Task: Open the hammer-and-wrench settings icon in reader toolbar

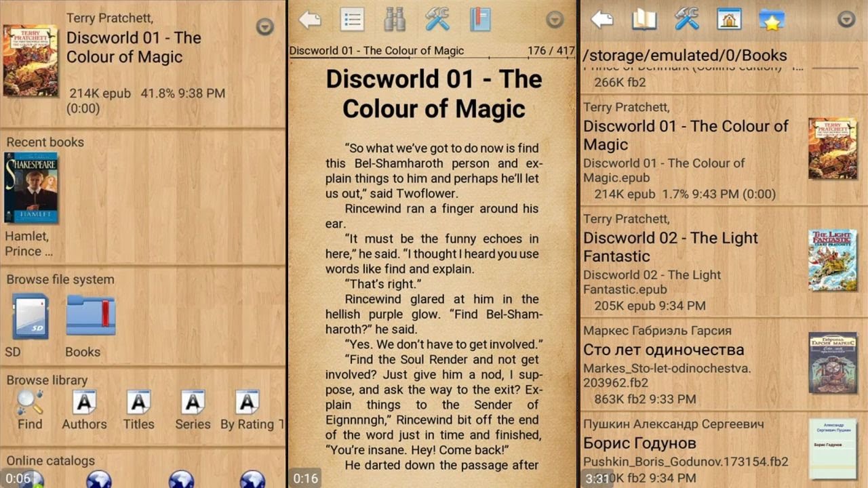Action: coord(437,20)
